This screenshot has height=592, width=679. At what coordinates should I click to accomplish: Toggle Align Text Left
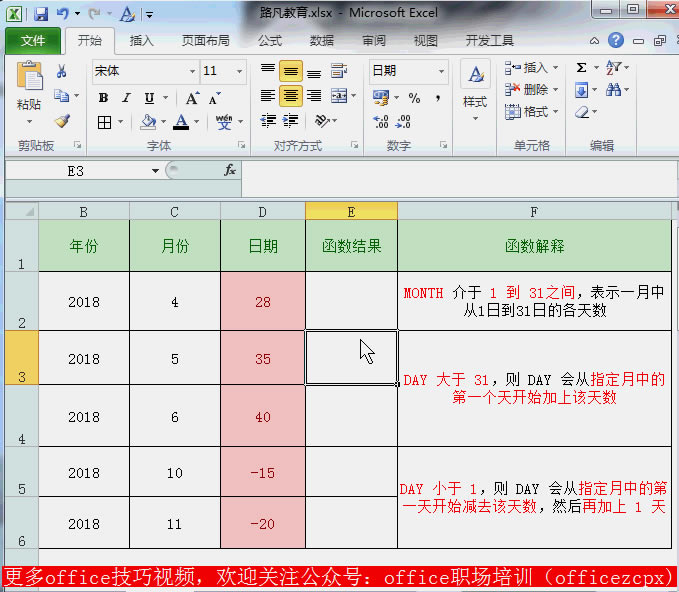tap(268, 96)
